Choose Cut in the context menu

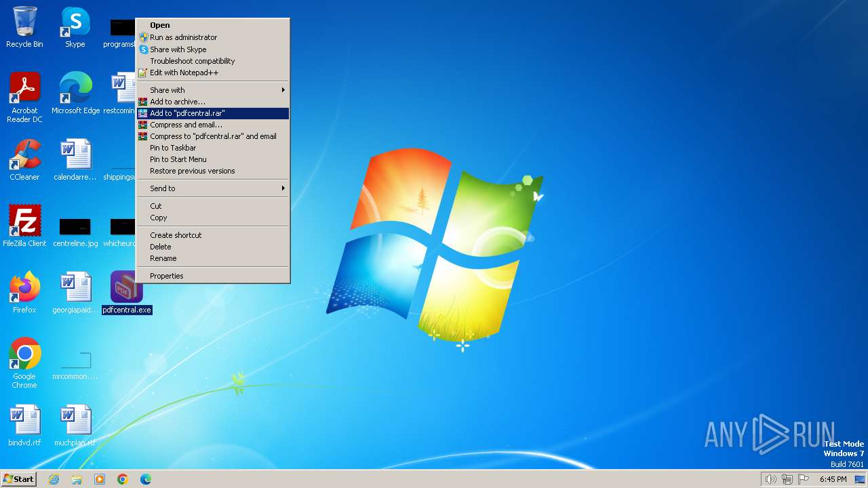click(x=213, y=206)
